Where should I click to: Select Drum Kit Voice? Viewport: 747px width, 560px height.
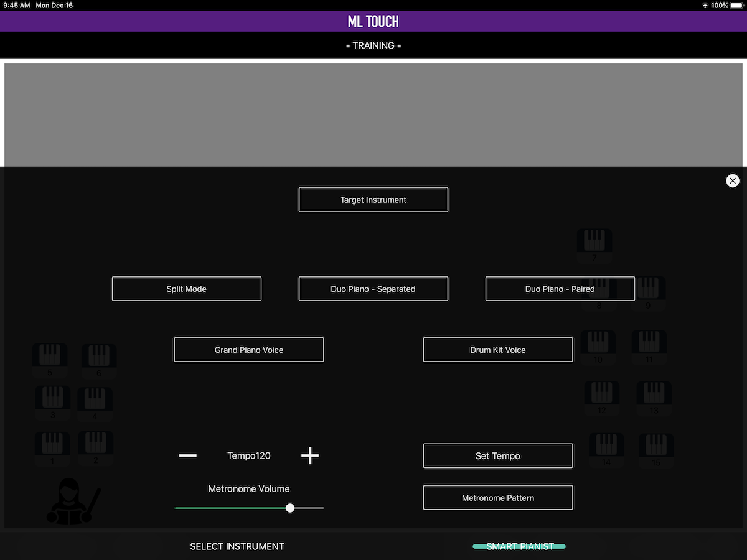pos(498,350)
